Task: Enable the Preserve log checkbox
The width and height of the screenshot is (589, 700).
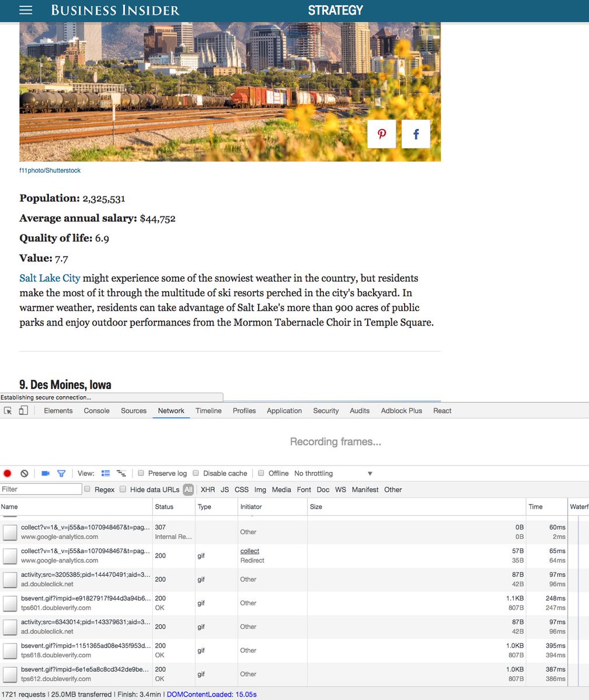Action: [141, 473]
